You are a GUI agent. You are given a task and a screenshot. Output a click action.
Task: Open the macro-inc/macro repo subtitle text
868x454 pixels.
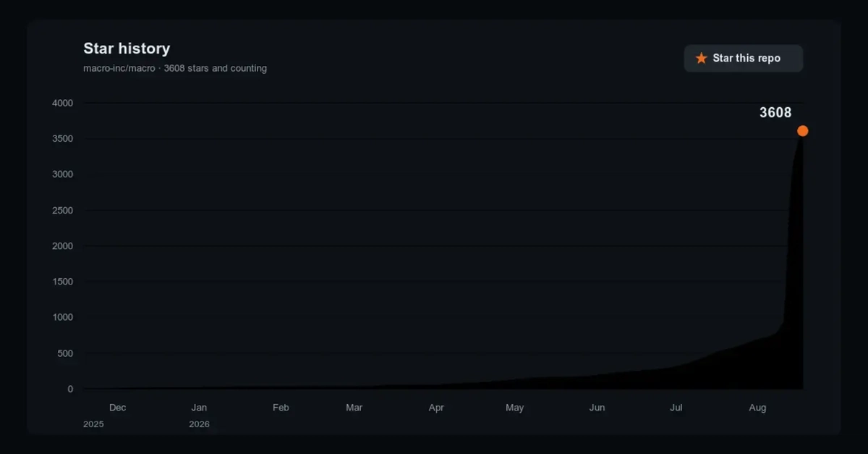click(175, 69)
